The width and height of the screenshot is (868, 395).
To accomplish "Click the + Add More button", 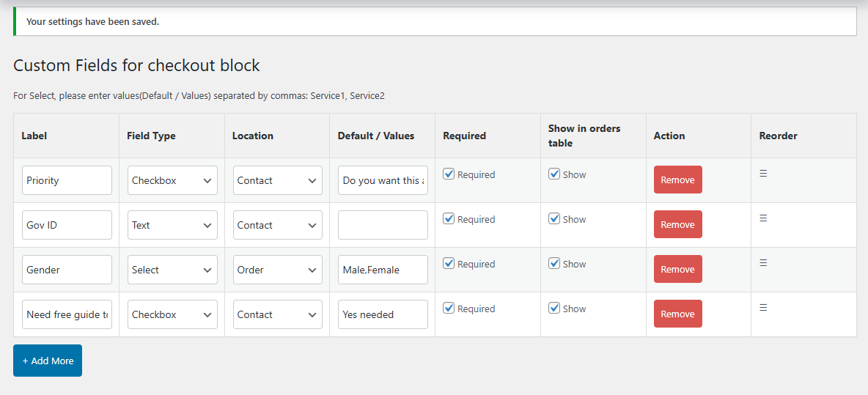I will click(48, 361).
